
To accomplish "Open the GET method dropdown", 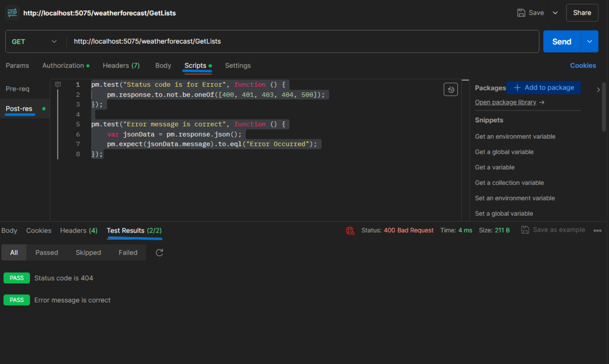I will click(x=35, y=41).
